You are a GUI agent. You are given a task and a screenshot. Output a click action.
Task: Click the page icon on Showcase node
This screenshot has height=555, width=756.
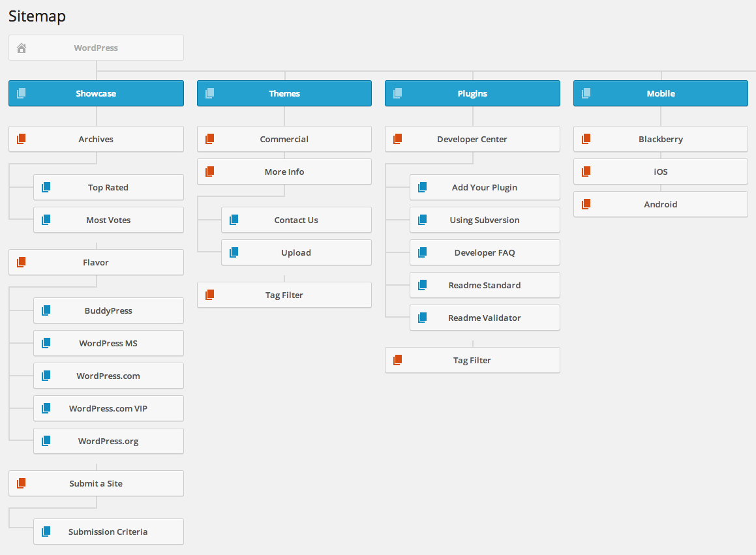[22, 93]
